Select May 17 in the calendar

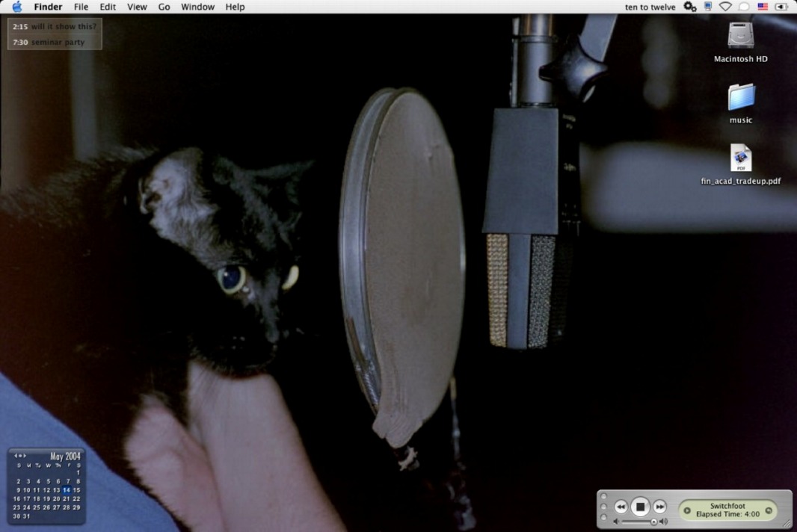[27, 498]
